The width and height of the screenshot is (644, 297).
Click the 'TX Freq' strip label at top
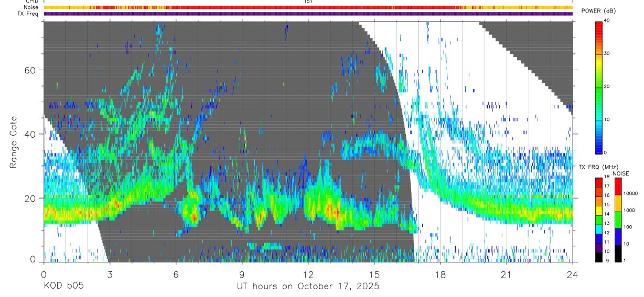(x=29, y=14)
